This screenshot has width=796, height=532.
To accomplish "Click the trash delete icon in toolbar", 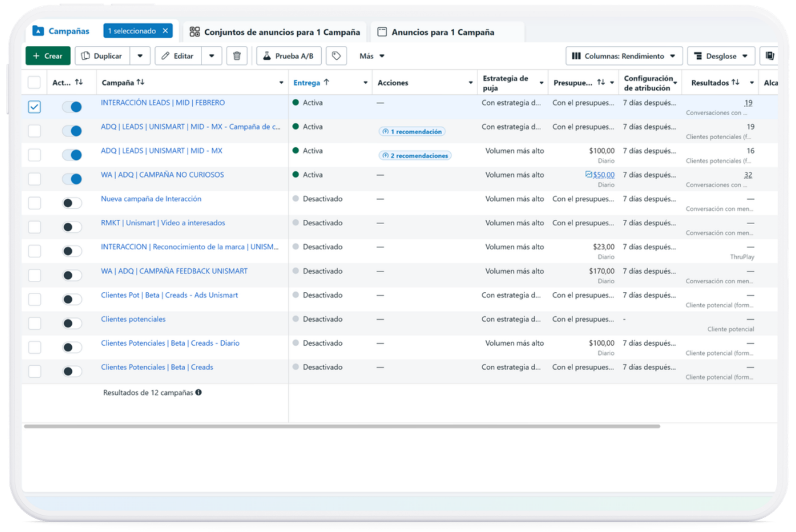I will [x=236, y=56].
